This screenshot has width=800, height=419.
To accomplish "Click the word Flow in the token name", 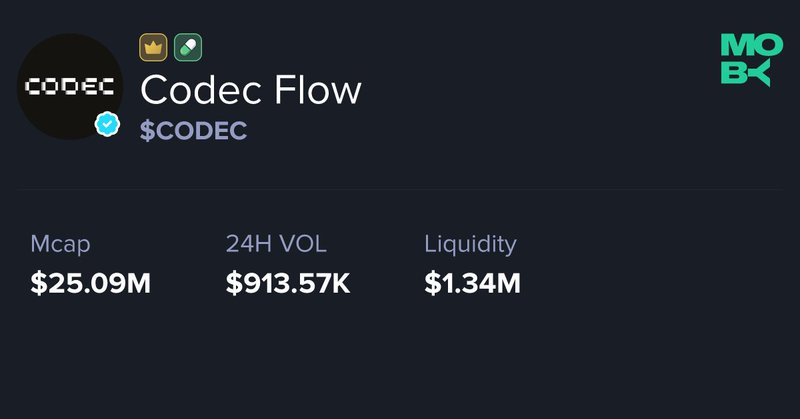I will [x=320, y=91].
